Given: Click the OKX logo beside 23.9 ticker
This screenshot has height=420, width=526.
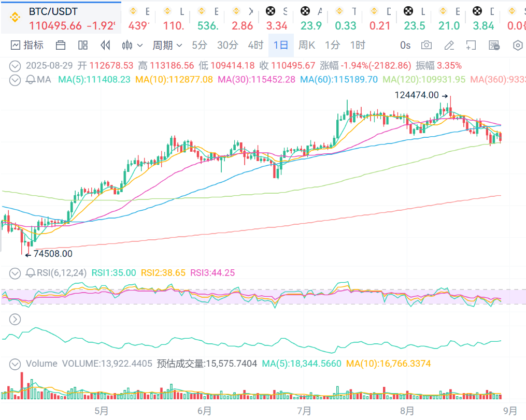Looking at the screenshot, I should [305, 11].
